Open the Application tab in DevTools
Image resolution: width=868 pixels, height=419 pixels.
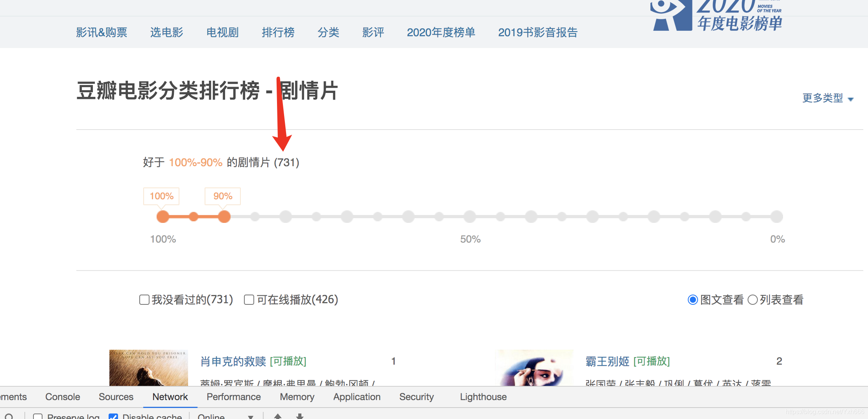pyautogui.click(x=357, y=397)
